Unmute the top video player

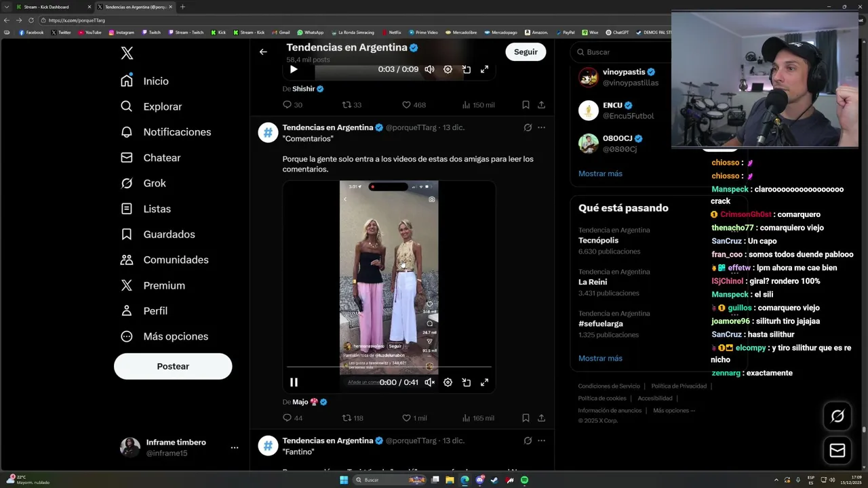click(429, 69)
